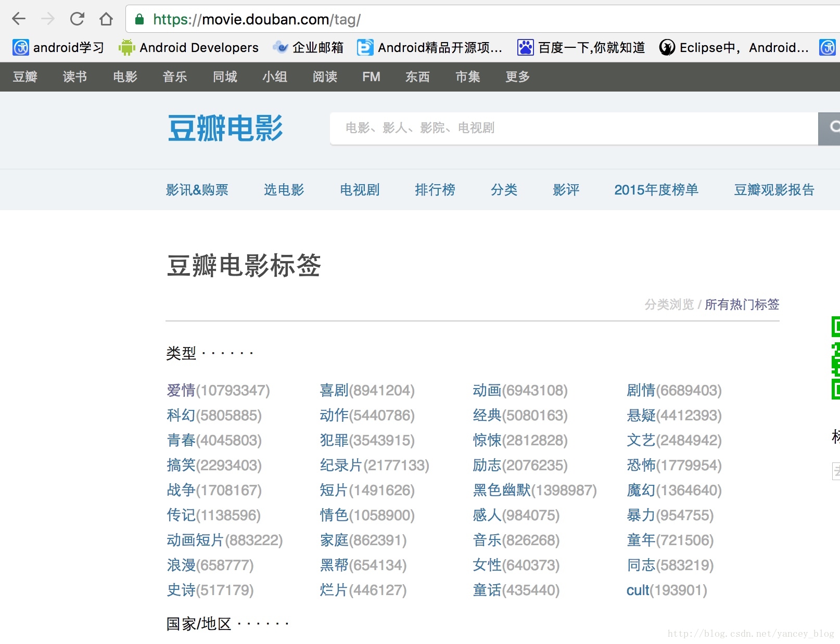
Task: Go to browser home page icon
Action: tap(106, 19)
